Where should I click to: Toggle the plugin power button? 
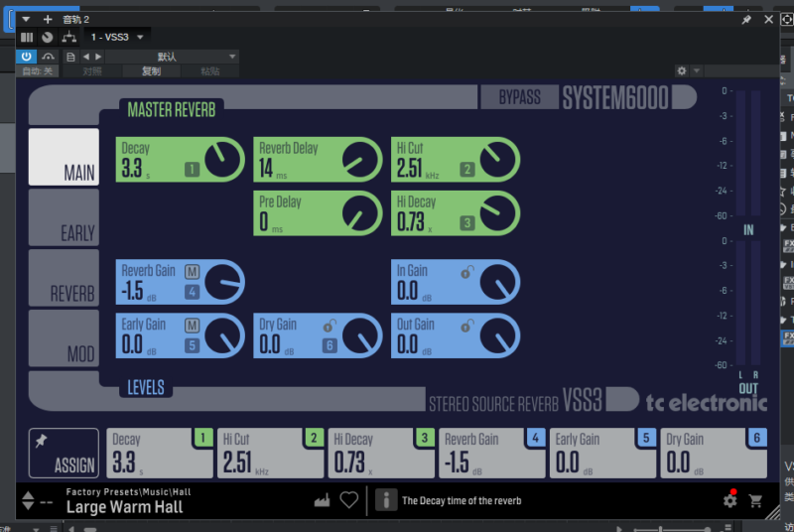tap(27, 57)
